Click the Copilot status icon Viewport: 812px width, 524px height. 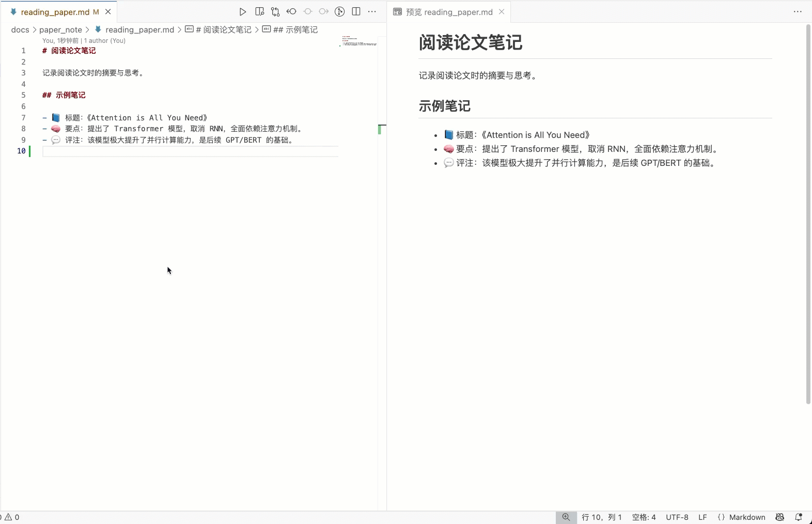click(780, 517)
